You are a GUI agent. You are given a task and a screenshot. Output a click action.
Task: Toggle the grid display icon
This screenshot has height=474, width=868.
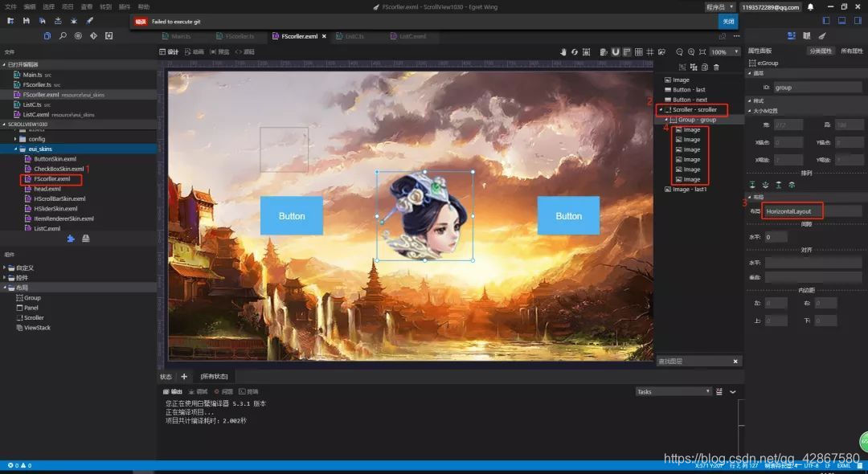pyautogui.click(x=638, y=52)
